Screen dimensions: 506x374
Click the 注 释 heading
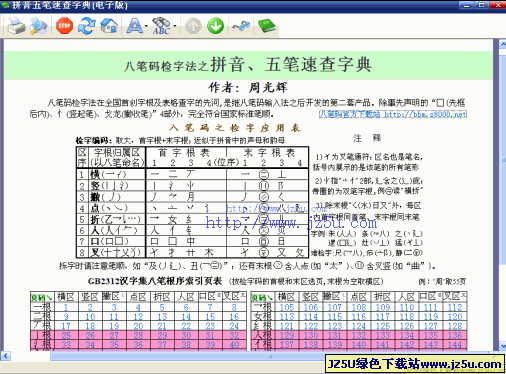[x=367, y=138]
